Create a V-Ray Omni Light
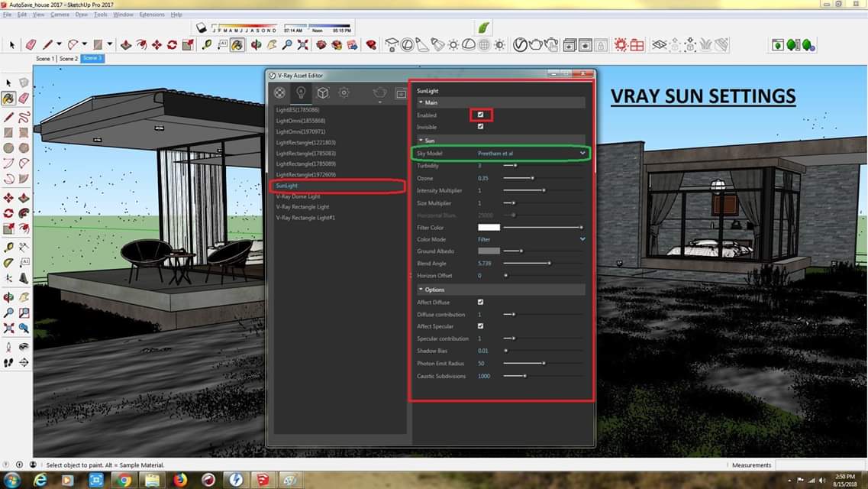Screen dimensions: 868x489 (x=453, y=45)
